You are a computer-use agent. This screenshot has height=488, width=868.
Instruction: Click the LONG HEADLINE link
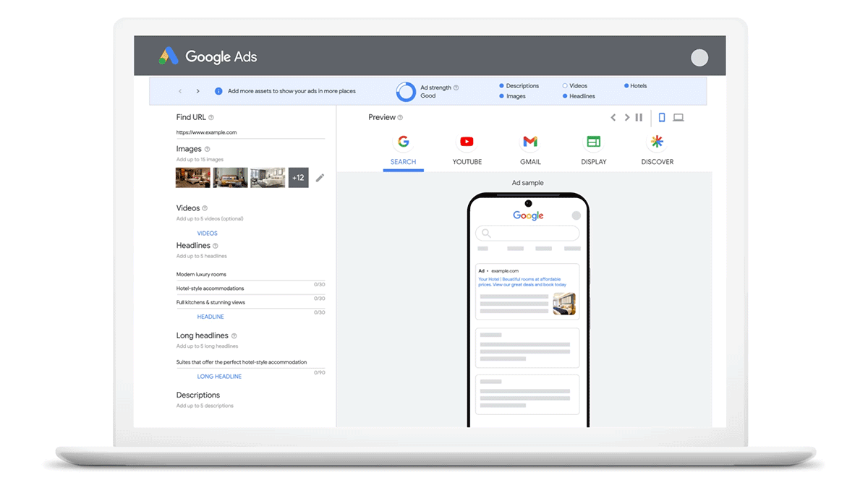point(219,376)
